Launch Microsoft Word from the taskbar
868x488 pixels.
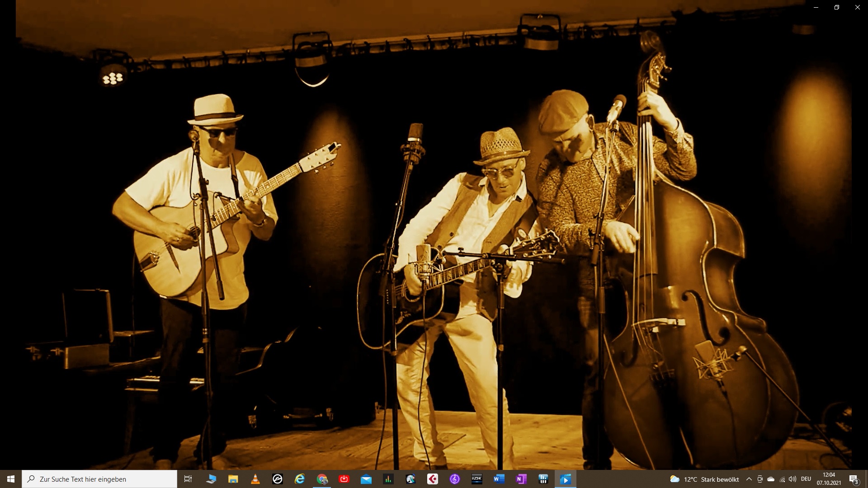[x=499, y=479]
